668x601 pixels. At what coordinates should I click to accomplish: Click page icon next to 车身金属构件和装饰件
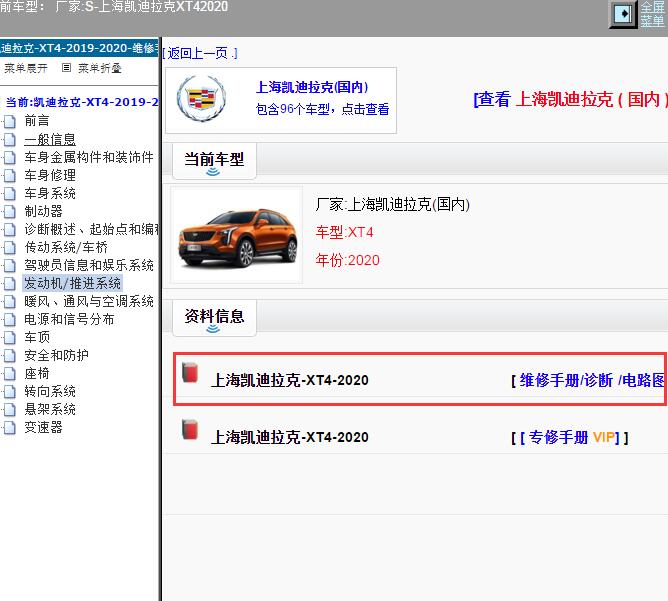pyautogui.click(x=9, y=158)
